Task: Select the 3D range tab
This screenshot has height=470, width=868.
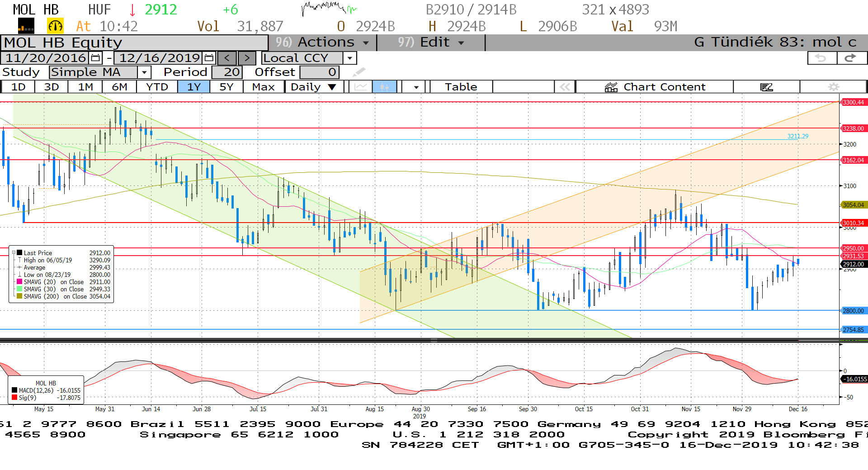Action: point(52,87)
